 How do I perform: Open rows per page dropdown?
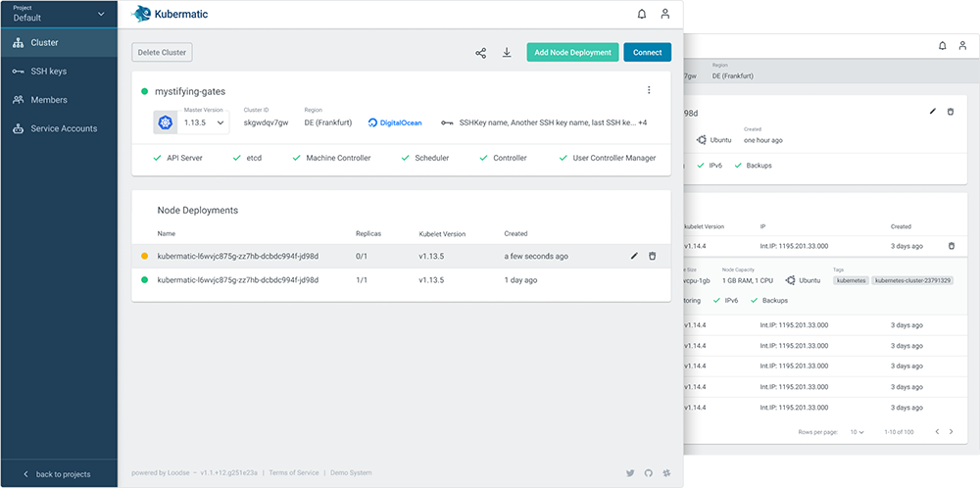pyautogui.click(x=857, y=432)
